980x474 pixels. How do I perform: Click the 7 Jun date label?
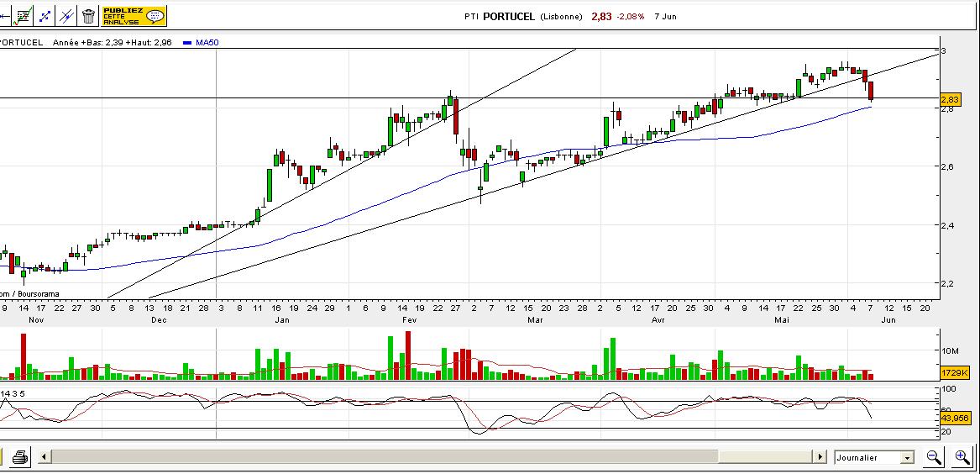(666, 17)
